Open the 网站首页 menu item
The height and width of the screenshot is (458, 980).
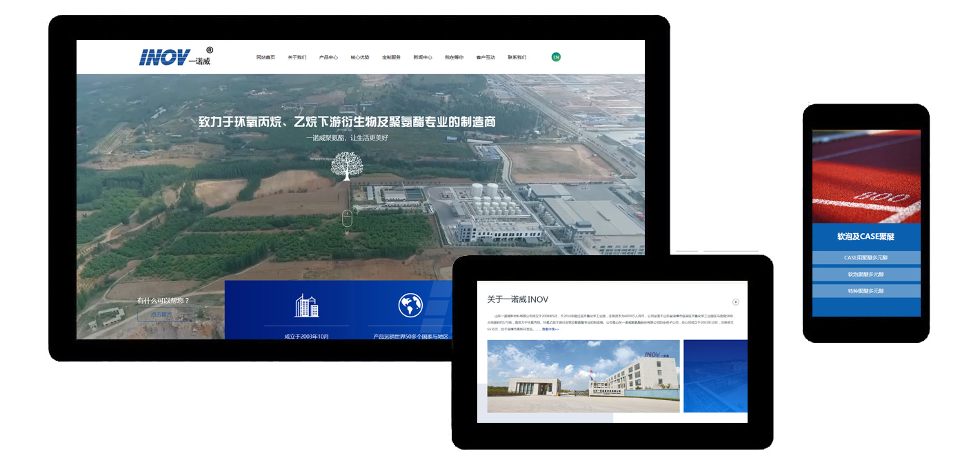coord(266,57)
